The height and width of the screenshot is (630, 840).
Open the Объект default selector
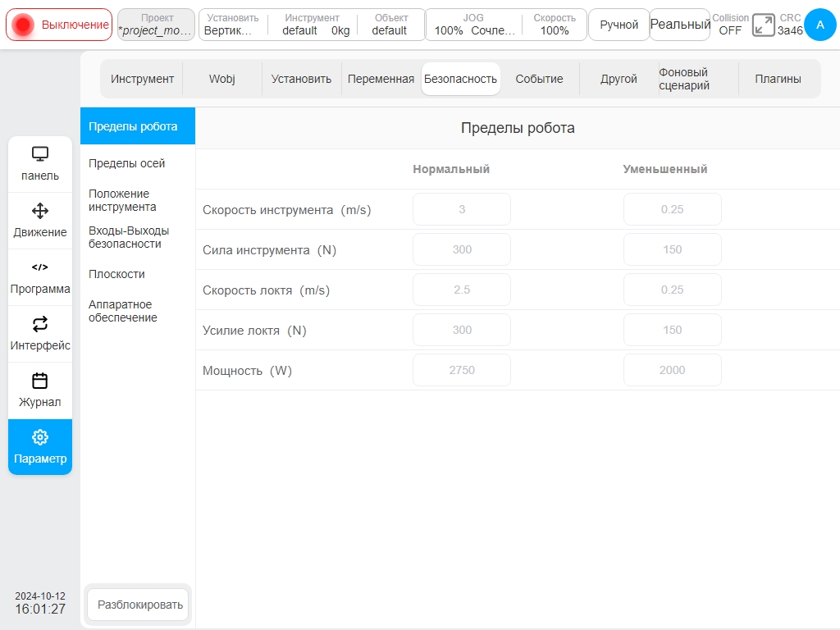pyautogui.click(x=390, y=25)
